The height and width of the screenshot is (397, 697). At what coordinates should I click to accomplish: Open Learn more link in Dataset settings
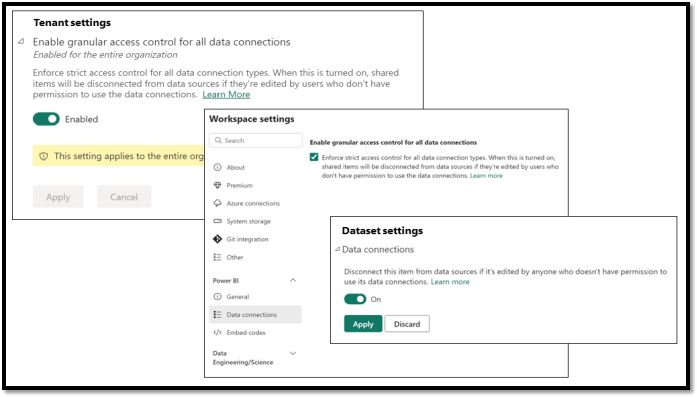450,282
